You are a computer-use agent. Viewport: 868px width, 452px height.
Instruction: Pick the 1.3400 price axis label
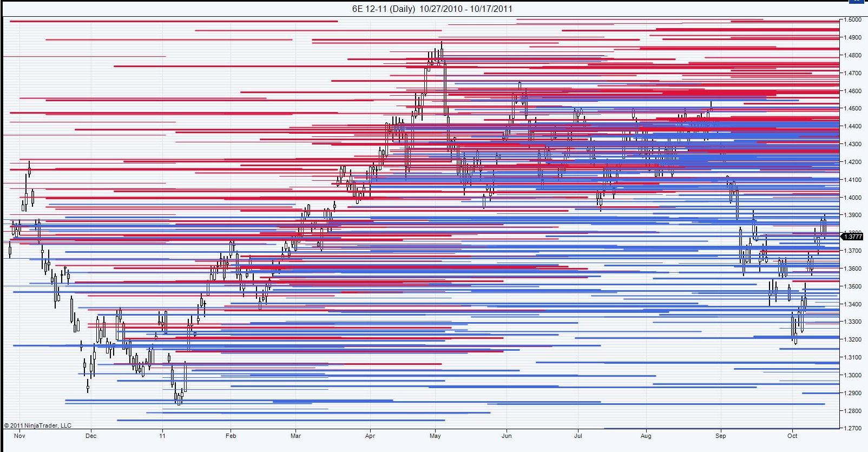pos(853,305)
